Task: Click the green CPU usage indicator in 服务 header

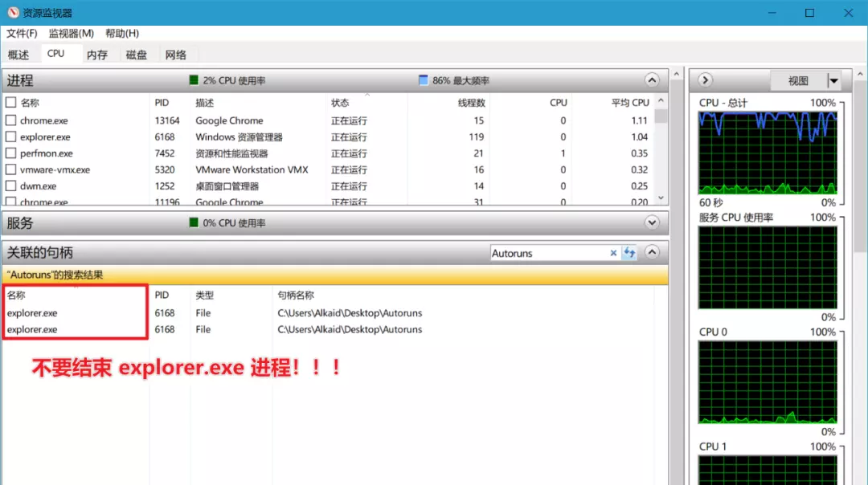Action: coord(194,222)
